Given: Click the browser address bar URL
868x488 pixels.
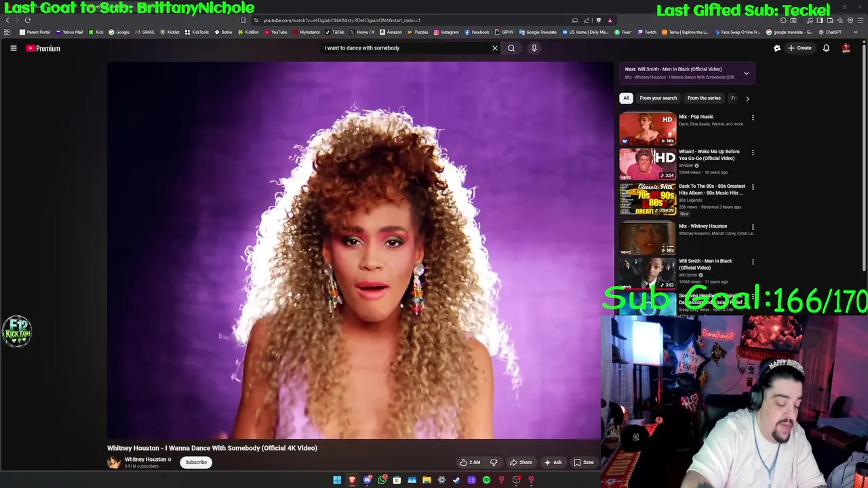Looking at the screenshot, I should tap(342, 20).
